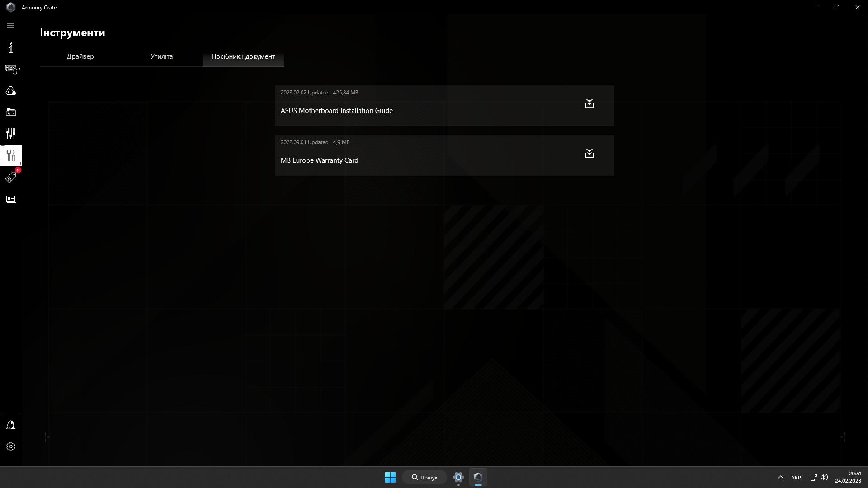Open the settings gear in sidebar
The height and width of the screenshot is (488, 868).
pyautogui.click(x=11, y=446)
